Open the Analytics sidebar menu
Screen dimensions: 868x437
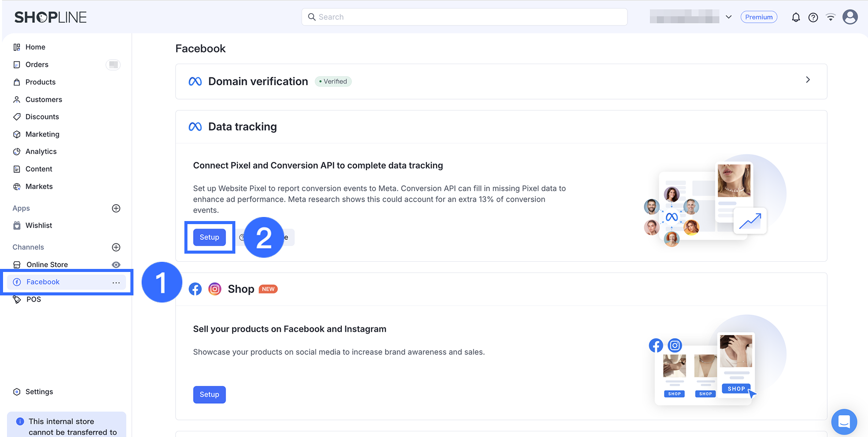pos(41,152)
